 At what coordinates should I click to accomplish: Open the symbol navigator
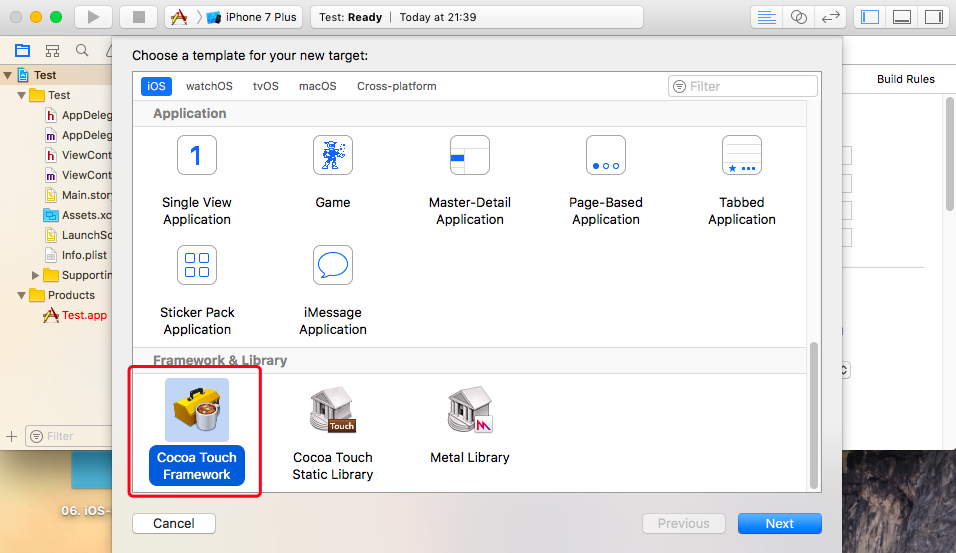[52, 51]
